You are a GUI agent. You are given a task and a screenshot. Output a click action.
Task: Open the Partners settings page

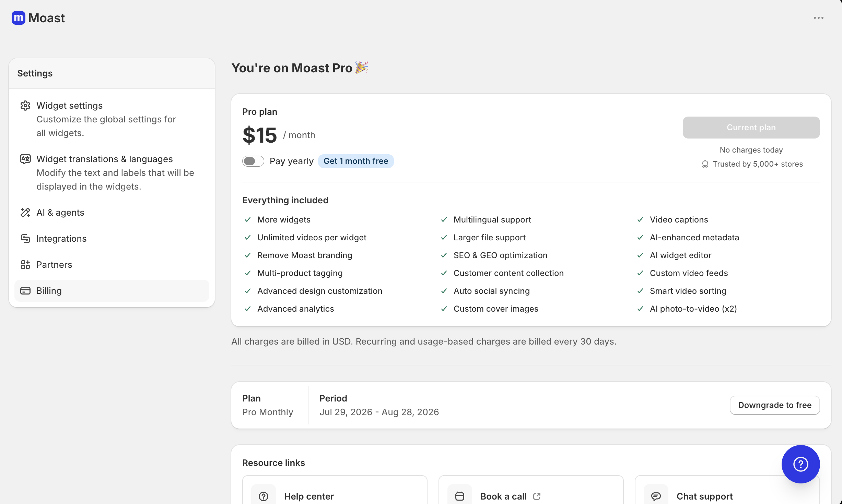pos(112,265)
